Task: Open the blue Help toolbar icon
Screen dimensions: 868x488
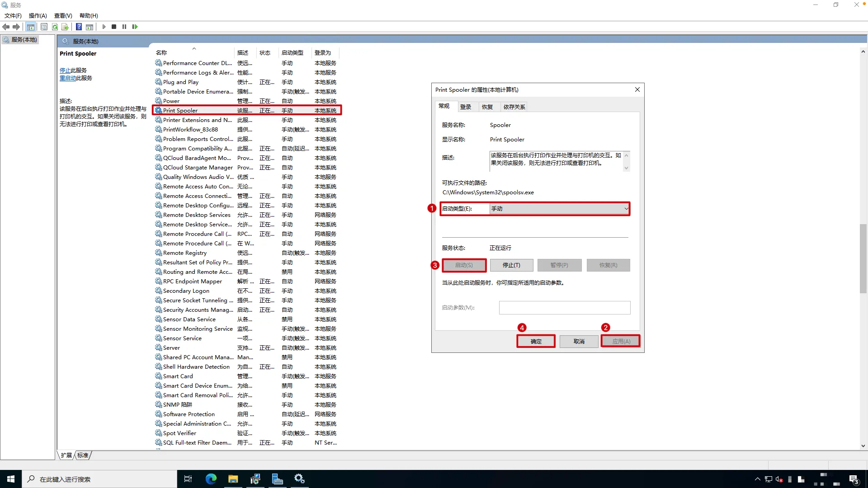Action: [x=79, y=27]
